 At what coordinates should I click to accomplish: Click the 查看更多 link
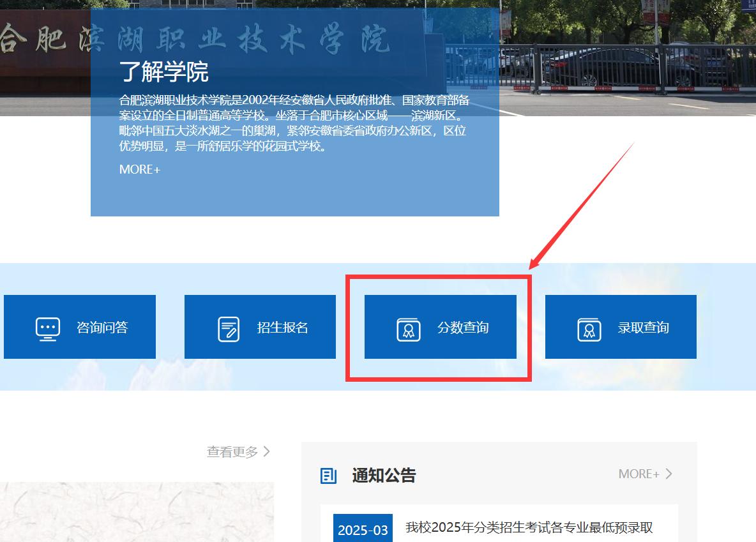click(x=232, y=452)
